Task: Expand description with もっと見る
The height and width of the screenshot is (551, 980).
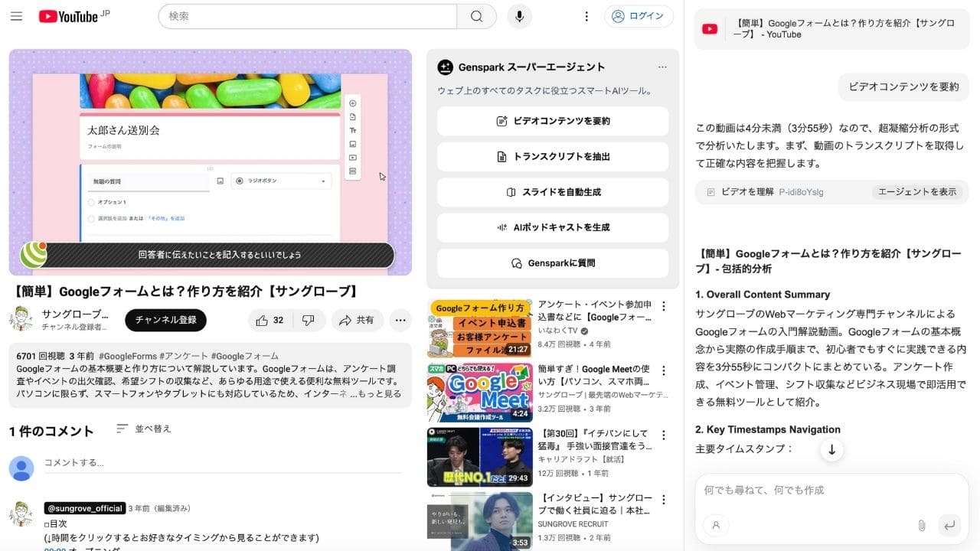Action: pyautogui.click(x=380, y=393)
